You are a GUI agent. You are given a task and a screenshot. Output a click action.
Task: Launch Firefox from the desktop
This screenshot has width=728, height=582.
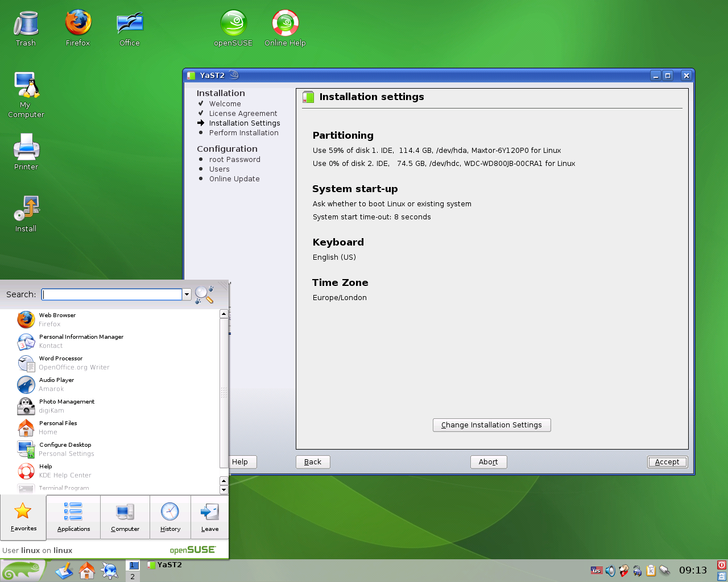78,28
